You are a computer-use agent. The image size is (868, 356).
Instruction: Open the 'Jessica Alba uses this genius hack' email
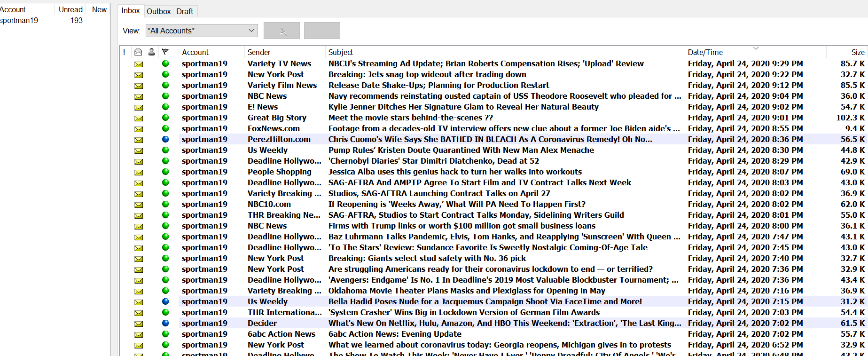[x=455, y=172]
